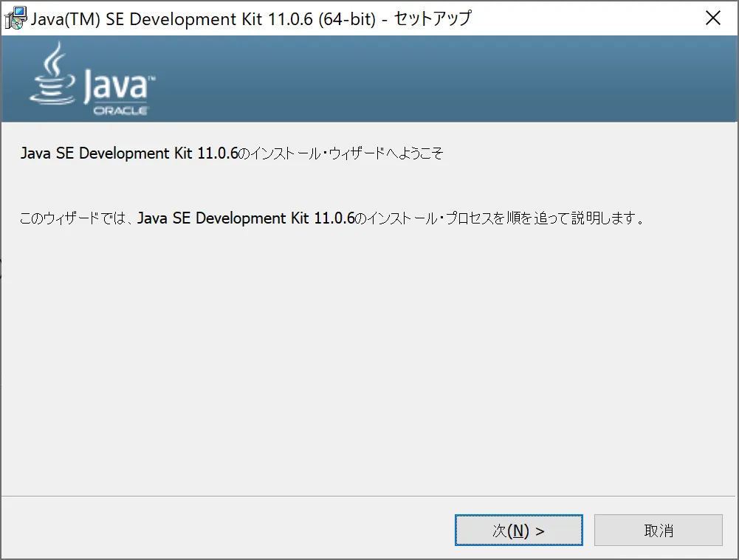The image size is (739, 560).
Task: Close the JDK setup window
Action: pos(712,18)
